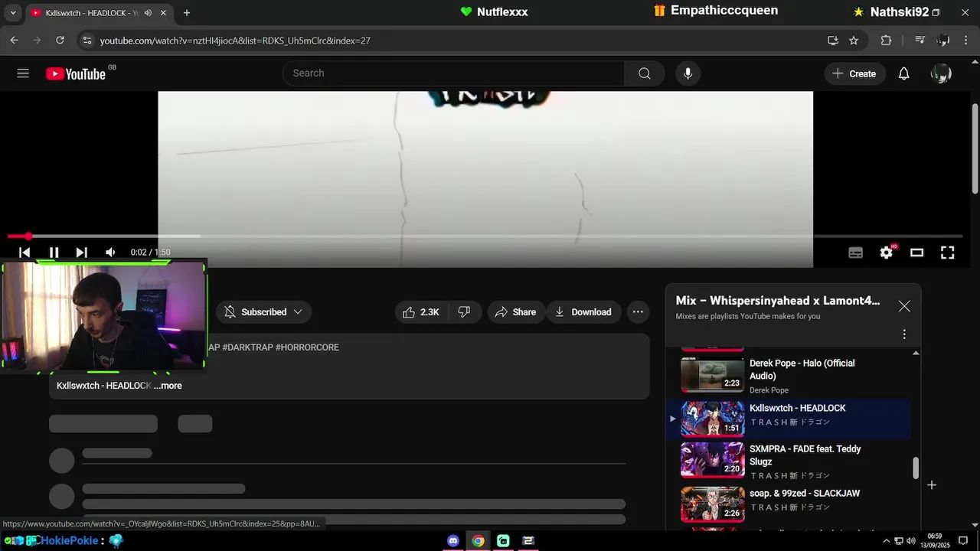Enter full screen mode

coord(947,253)
